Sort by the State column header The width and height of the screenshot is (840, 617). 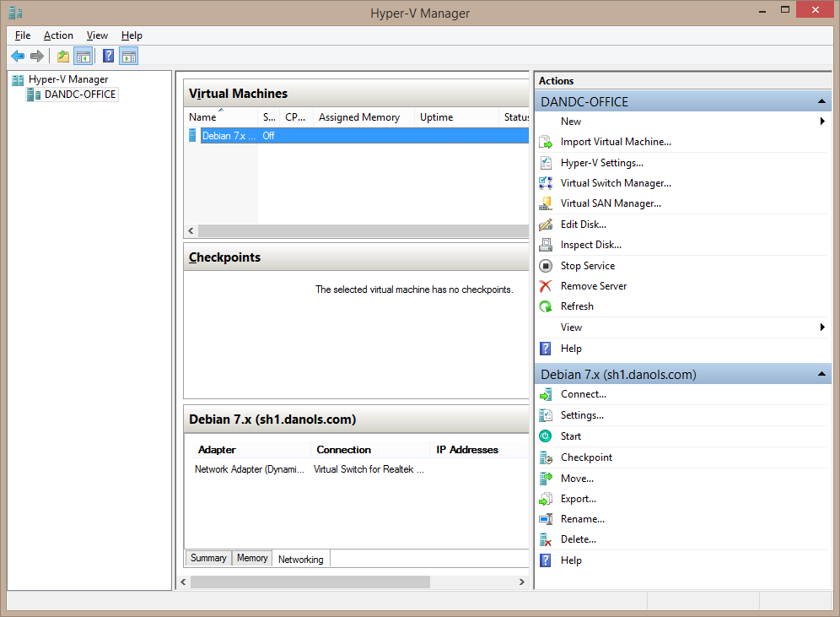tap(269, 116)
